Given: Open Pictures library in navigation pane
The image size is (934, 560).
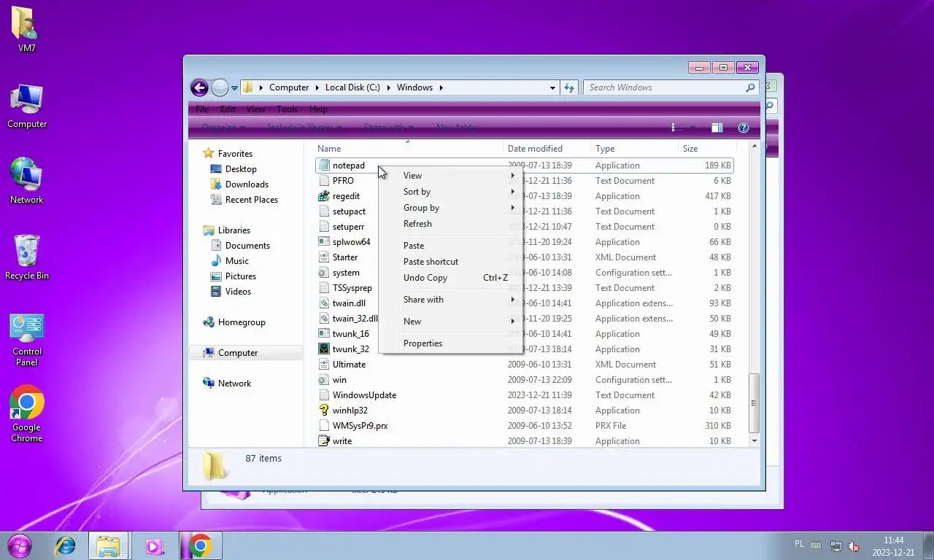Looking at the screenshot, I should (233, 276).
